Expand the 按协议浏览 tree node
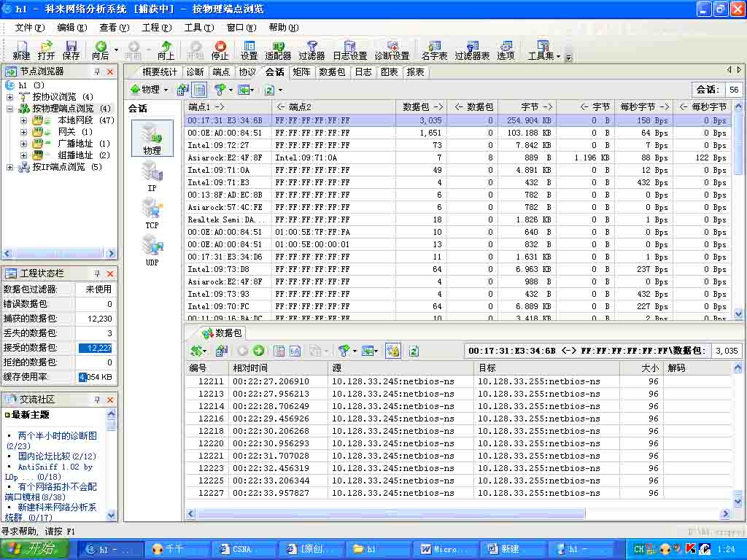Image resolution: width=747 pixels, height=560 pixels. coord(10,96)
